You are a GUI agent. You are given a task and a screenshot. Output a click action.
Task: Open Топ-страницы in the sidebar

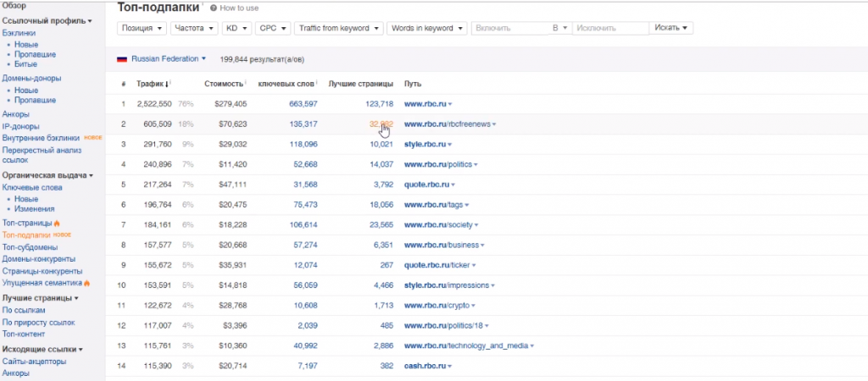pos(27,223)
